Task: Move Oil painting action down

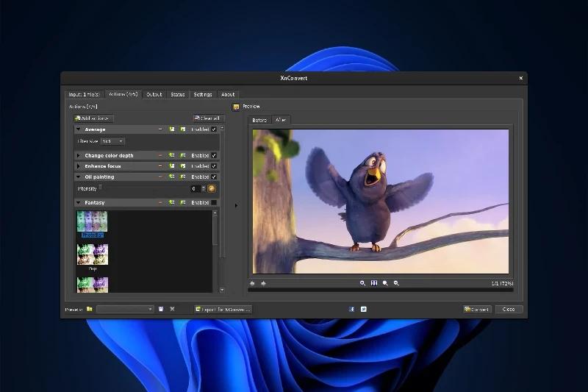Action: [x=183, y=177]
